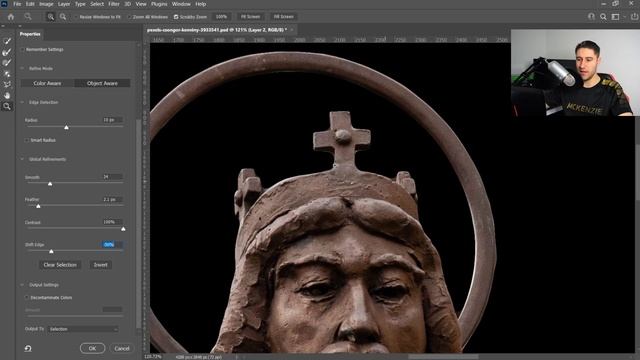Viewport: 640px width, 360px height.
Task: Select the Lasso tool in left toolbar
Action: (7, 84)
